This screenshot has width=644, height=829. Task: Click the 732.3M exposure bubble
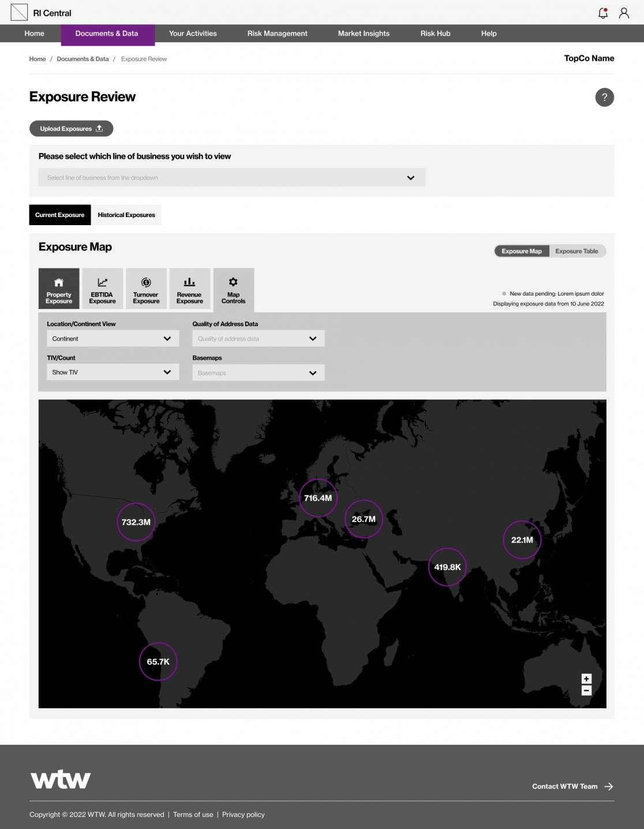136,522
